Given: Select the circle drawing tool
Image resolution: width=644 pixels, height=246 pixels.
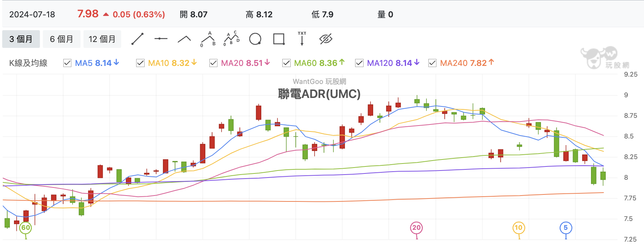Looking at the screenshot, I should pyautogui.click(x=255, y=39).
